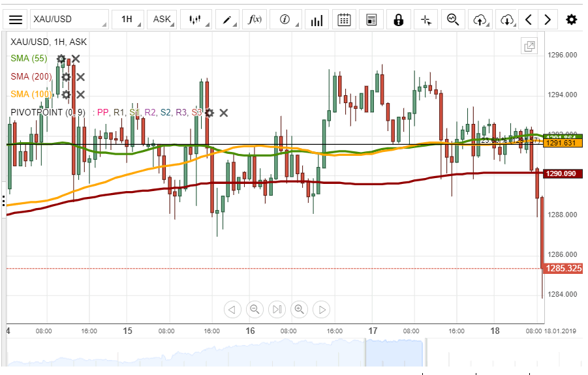Click the XAU/USD, 1H, ASK chart title
The width and height of the screenshot is (588, 375).
[x=49, y=42]
